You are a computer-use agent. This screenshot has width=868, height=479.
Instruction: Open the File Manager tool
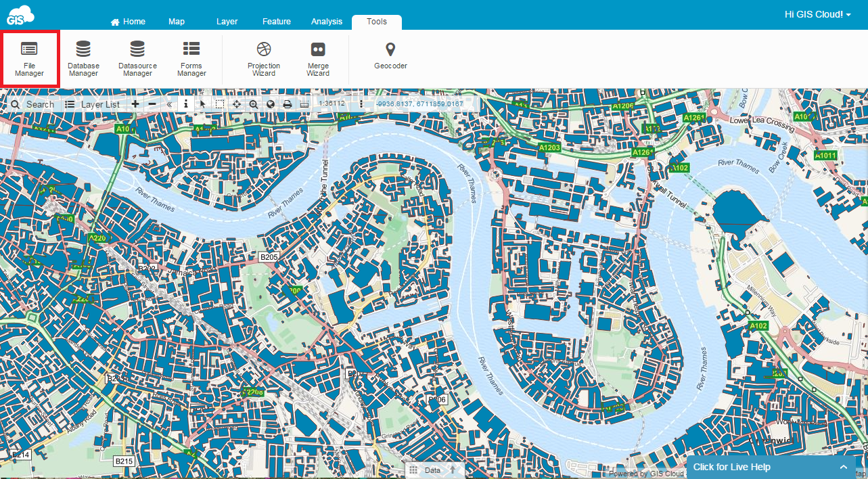[30, 58]
